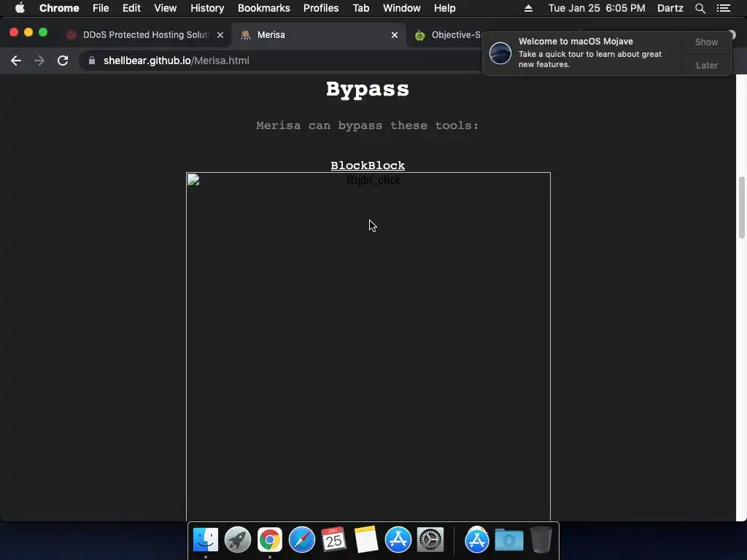Open the Window menu
This screenshot has height=560, width=747.
click(x=402, y=8)
